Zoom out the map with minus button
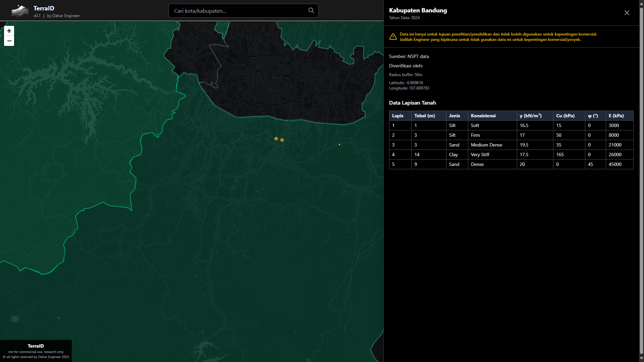Image resolution: width=644 pixels, height=362 pixels. [9, 41]
